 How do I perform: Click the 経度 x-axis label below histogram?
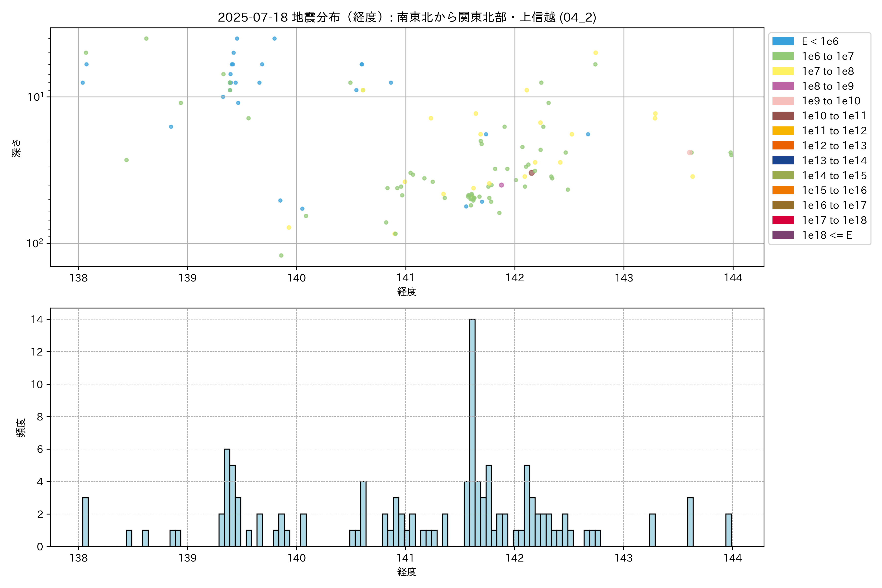pyautogui.click(x=407, y=572)
